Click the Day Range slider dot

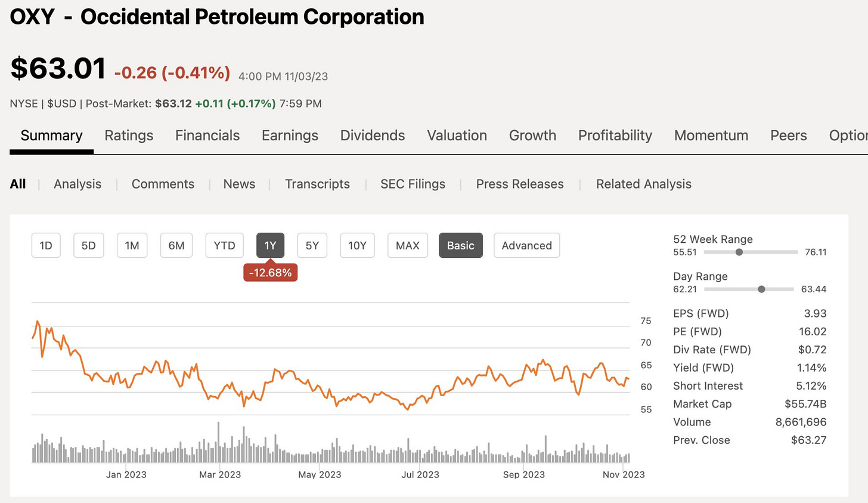pos(761,289)
